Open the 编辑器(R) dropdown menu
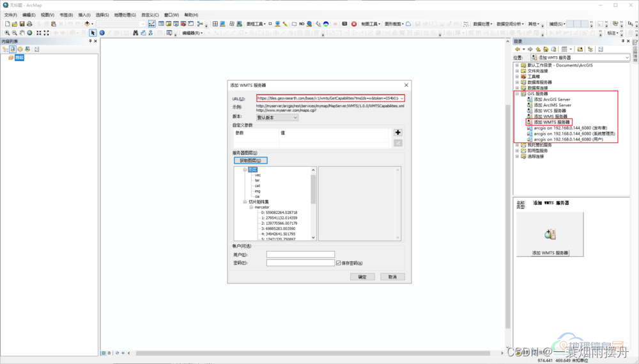639x364 pixels. coord(192,33)
